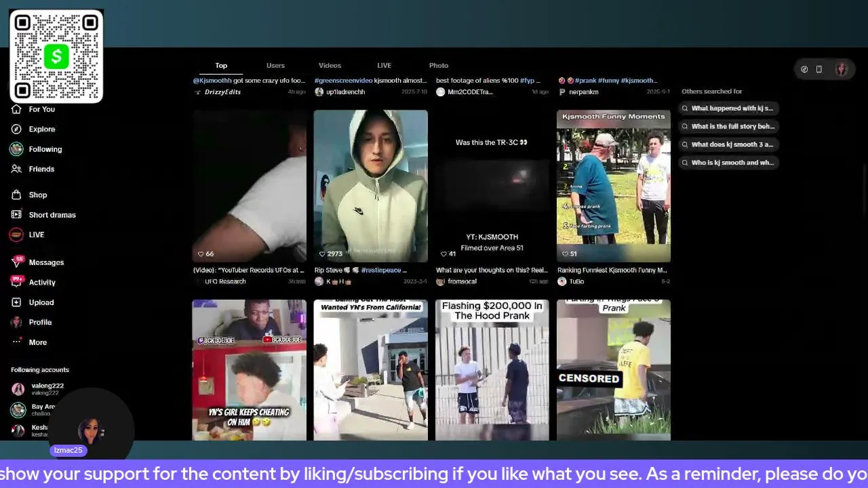Click the "YouTuber Records UFOs" caption
Viewport: 868px width, 488px height.
click(249, 270)
